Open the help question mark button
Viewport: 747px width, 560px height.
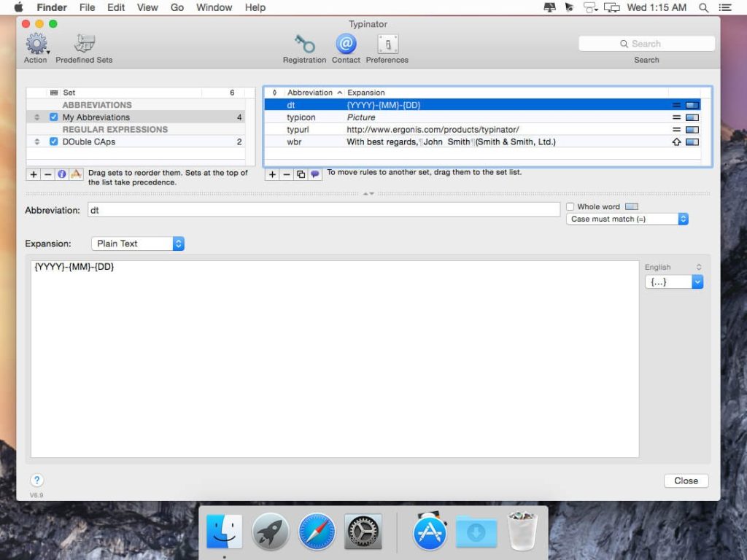pyautogui.click(x=37, y=480)
